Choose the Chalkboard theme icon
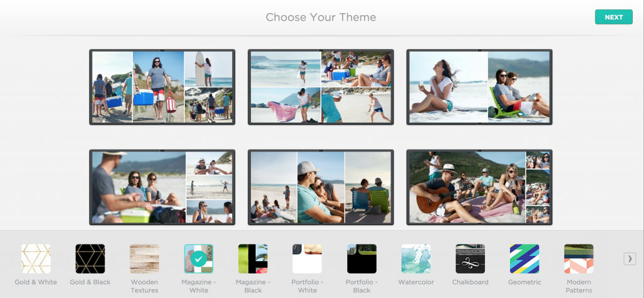The image size is (644, 298). click(x=470, y=258)
